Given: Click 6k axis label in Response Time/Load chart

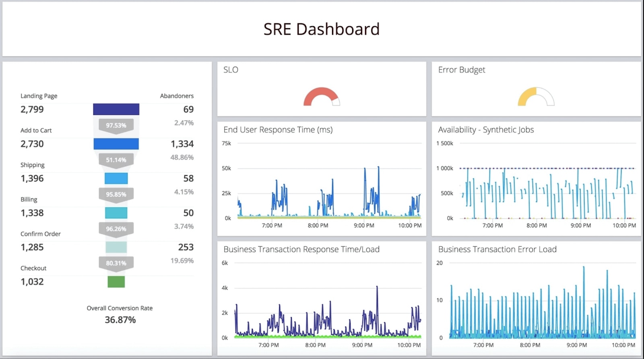Looking at the screenshot, I should (225, 263).
